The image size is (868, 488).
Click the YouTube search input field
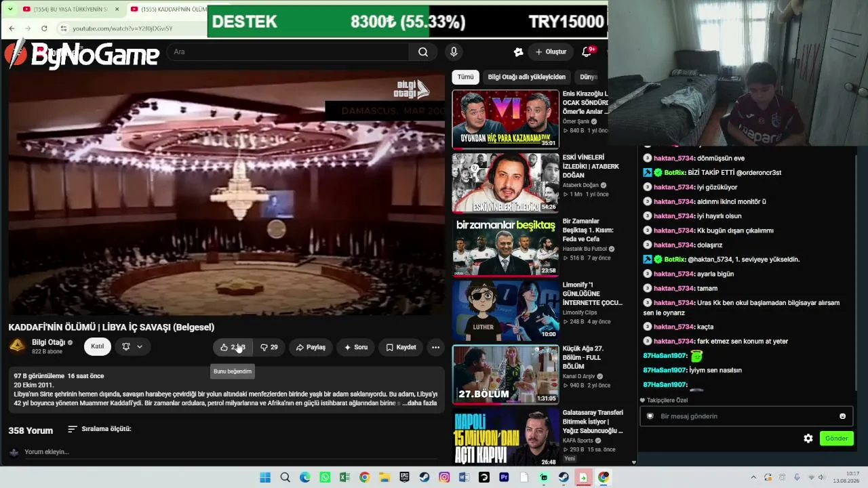(288, 52)
